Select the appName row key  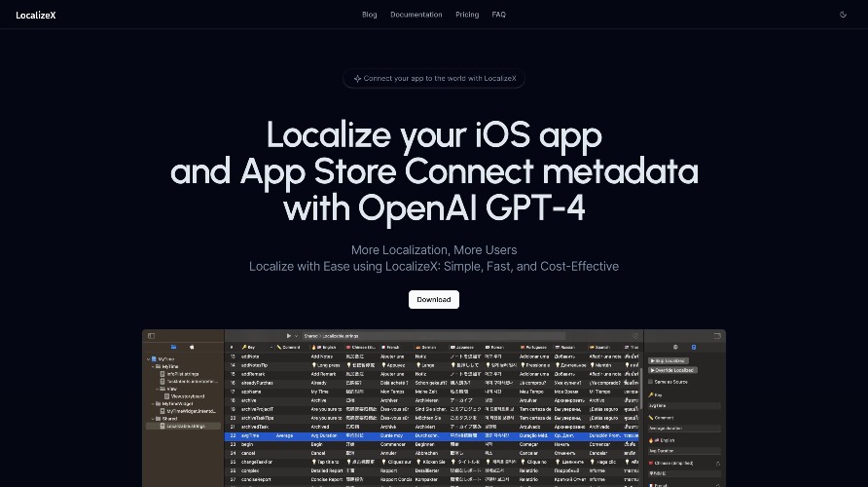(x=251, y=392)
